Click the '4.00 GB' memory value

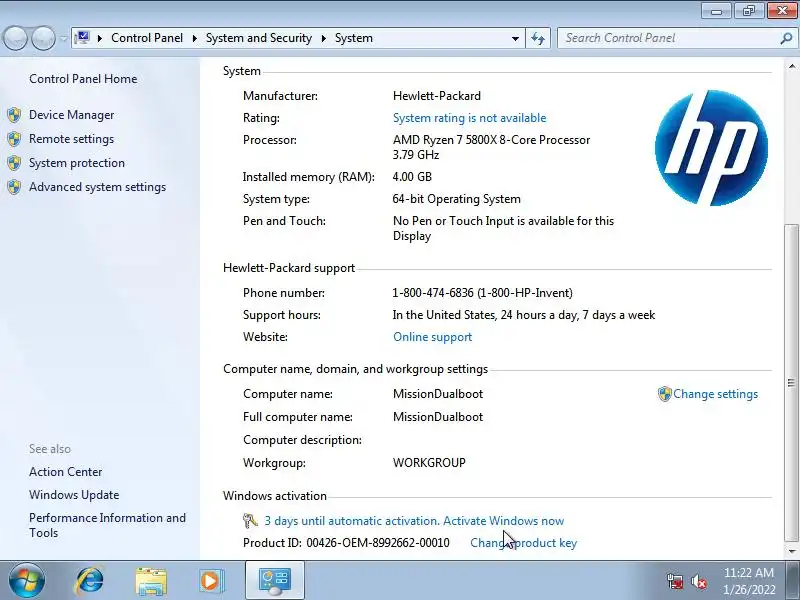tap(412, 177)
